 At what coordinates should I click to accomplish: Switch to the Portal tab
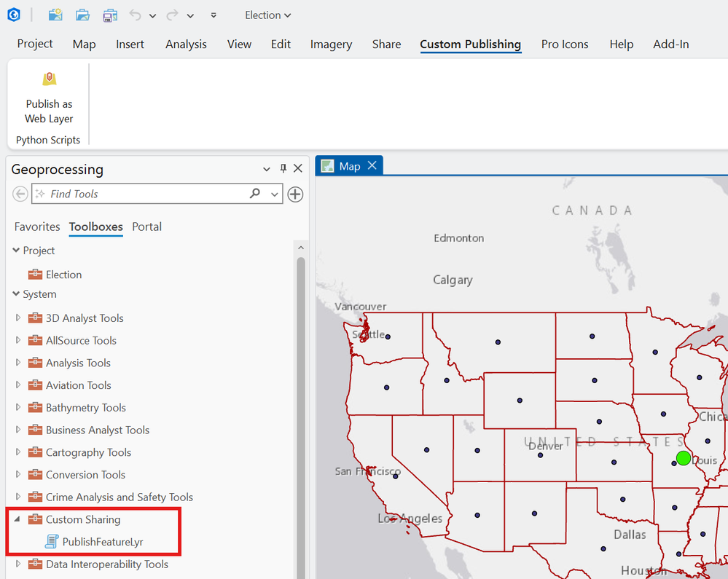(x=146, y=227)
